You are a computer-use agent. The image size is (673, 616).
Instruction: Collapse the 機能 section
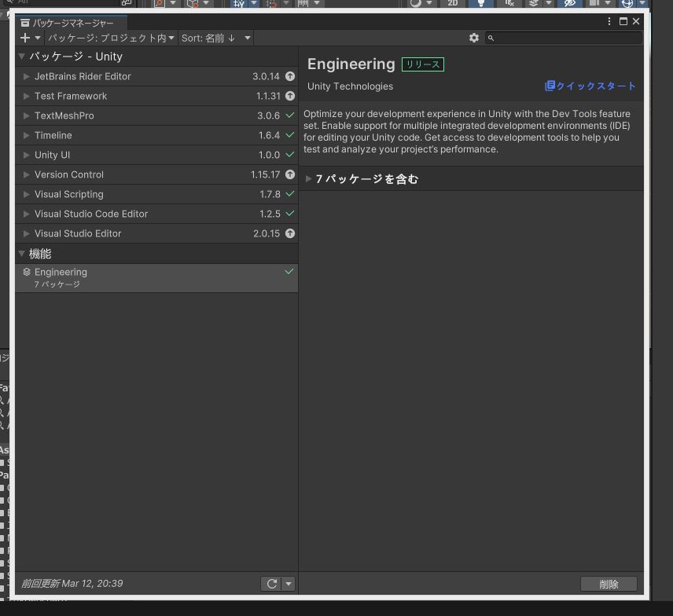pos(22,254)
